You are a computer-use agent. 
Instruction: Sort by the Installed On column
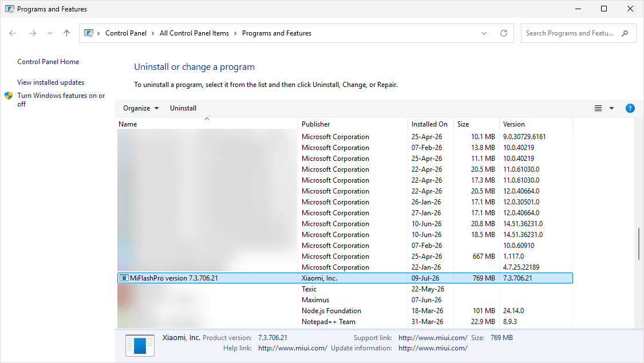click(430, 124)
